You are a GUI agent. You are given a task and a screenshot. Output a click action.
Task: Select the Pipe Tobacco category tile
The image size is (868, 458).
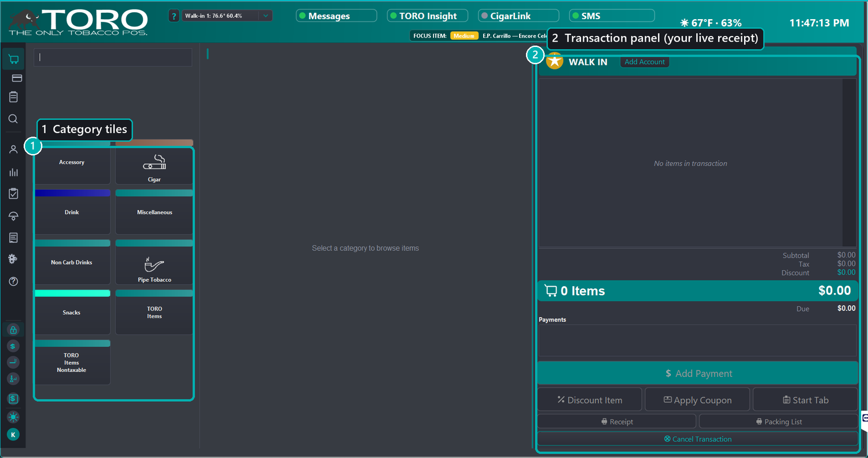coord(155,262)
